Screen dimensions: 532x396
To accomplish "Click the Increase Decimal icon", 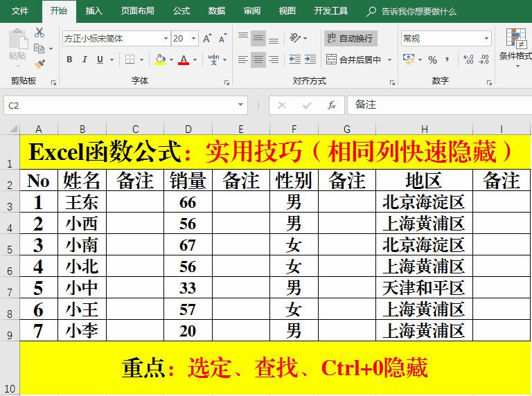I will (x=469, y=60).
